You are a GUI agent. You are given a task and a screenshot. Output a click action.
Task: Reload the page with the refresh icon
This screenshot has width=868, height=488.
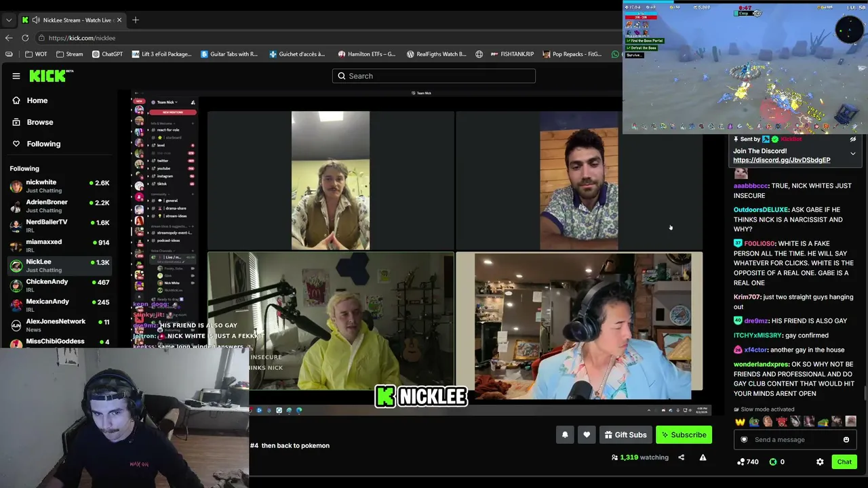click(x=25, y=38)
